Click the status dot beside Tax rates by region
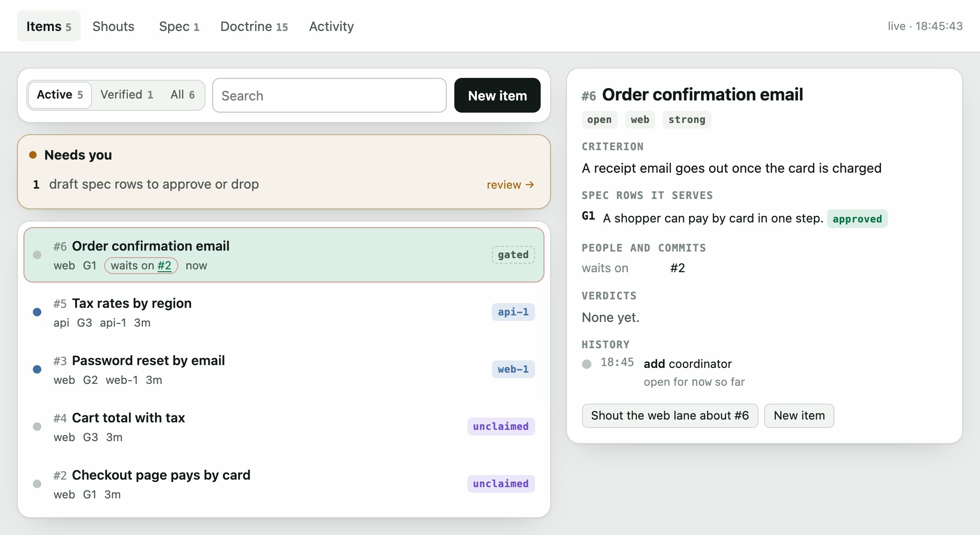Screen dimensions: 980x535 click(x=37, y=312)
